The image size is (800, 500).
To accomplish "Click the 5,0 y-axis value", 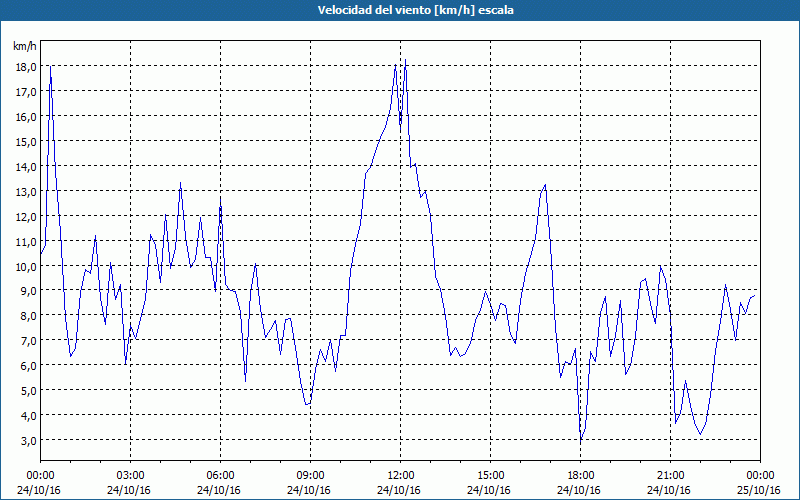I will coord(28,390).
